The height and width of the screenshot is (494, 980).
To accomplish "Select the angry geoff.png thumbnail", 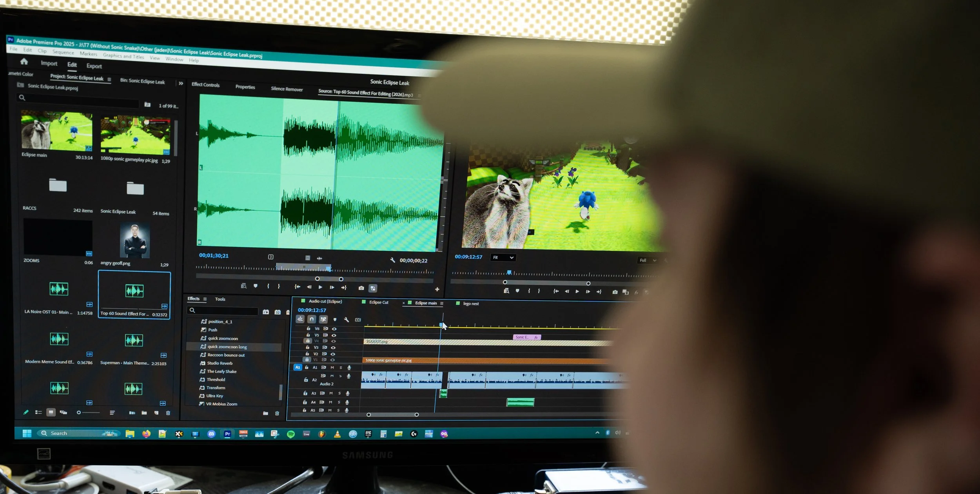I will [134, 241].
